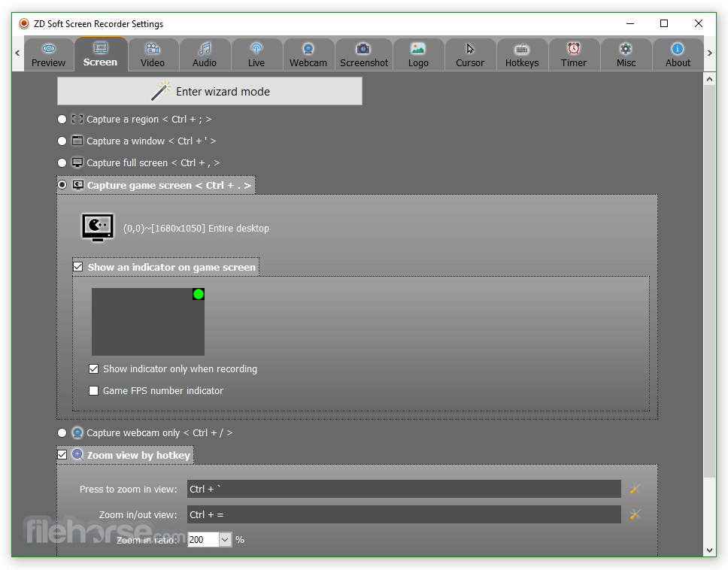
Task: Uncheck Show an indicator on game screen
Action: pyautogui.click(x=78, y=267)
